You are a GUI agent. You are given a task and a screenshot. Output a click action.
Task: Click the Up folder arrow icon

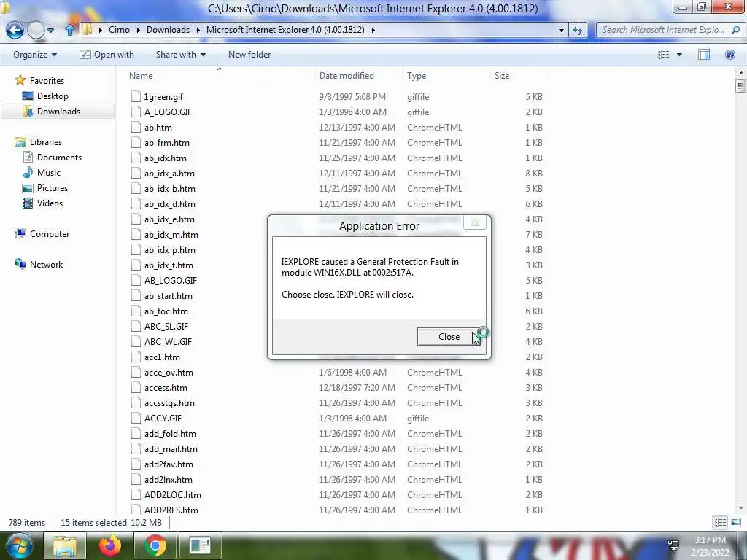coord(70,30)
